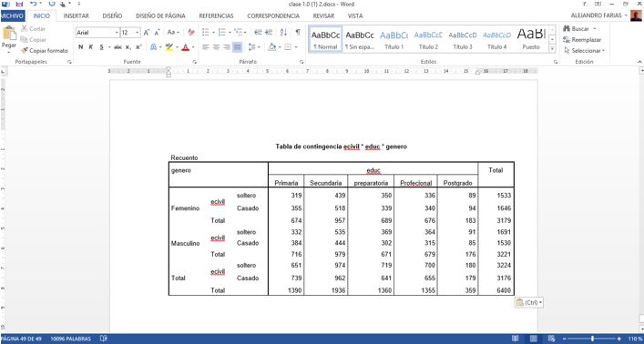
Task: Toggle italic K formatting
Action: 91,47
